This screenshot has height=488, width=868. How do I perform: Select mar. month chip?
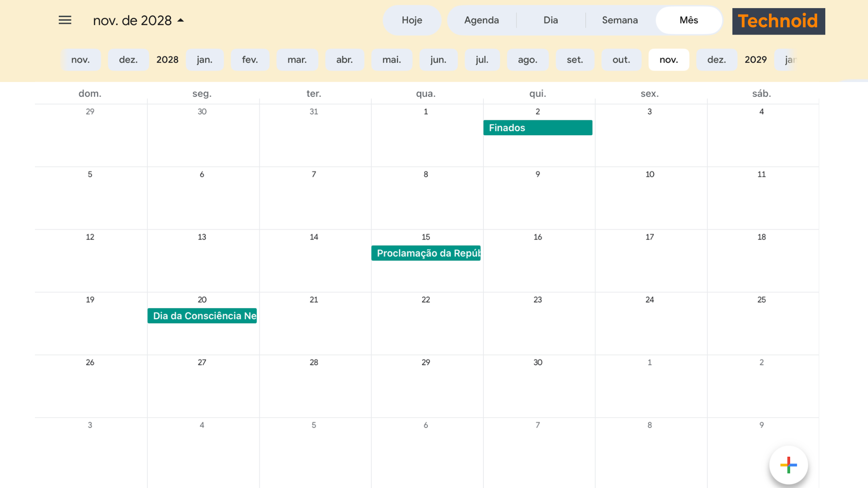tap(297, 60)
